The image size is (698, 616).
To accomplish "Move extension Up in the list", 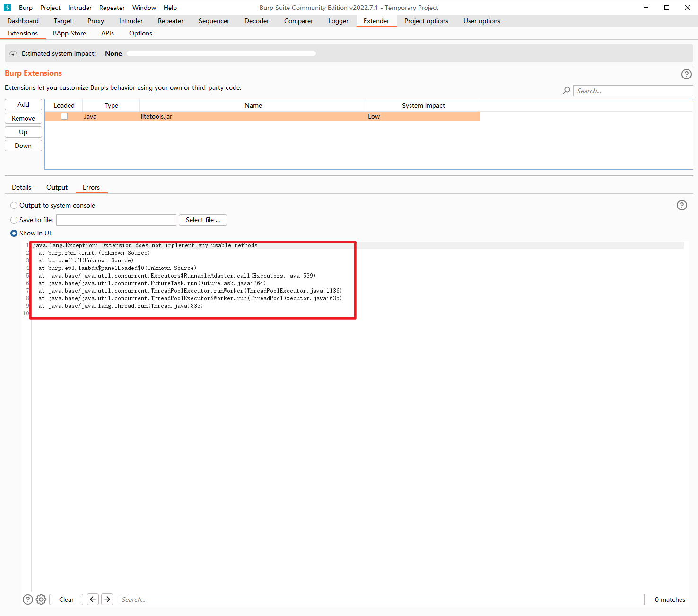I will pos(23,132).
